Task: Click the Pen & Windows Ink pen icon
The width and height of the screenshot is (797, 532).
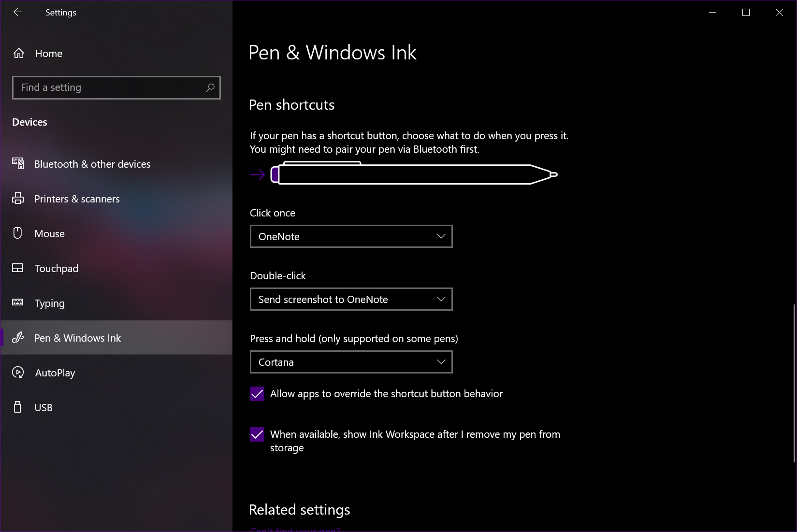Action: tap(18, 338)
